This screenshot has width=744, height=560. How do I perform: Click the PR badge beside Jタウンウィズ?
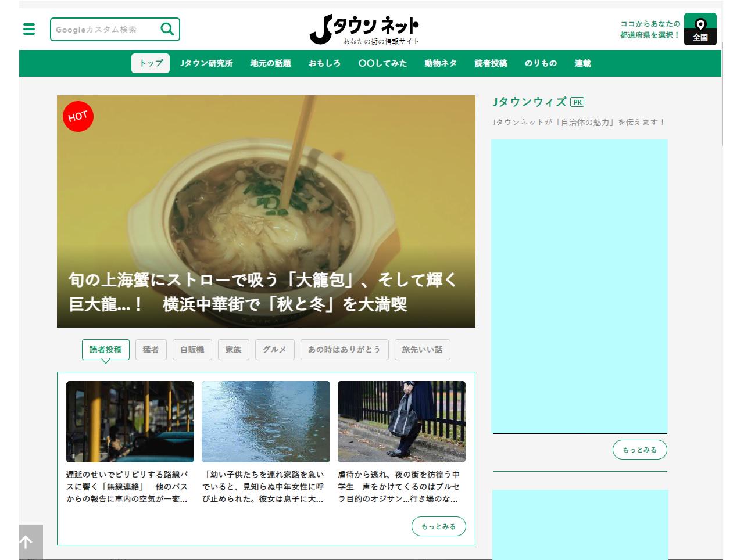(x=577, y=102)
